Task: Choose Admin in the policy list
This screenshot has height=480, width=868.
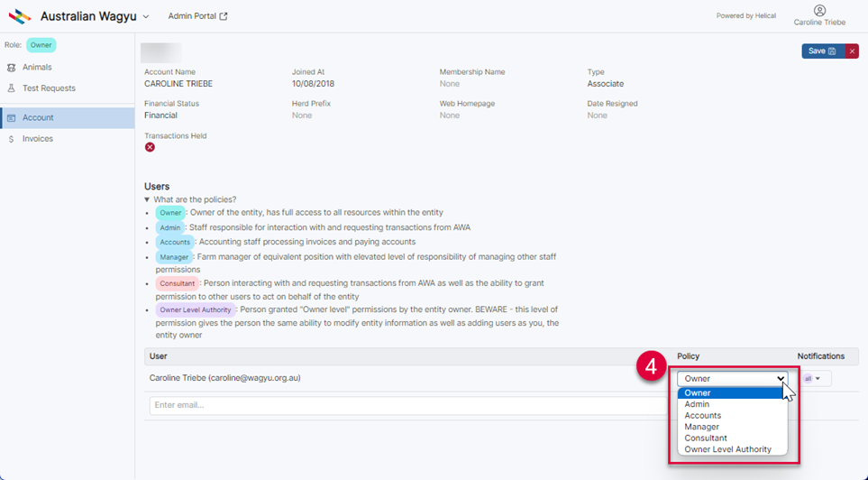Action: (x=733, y=404)
